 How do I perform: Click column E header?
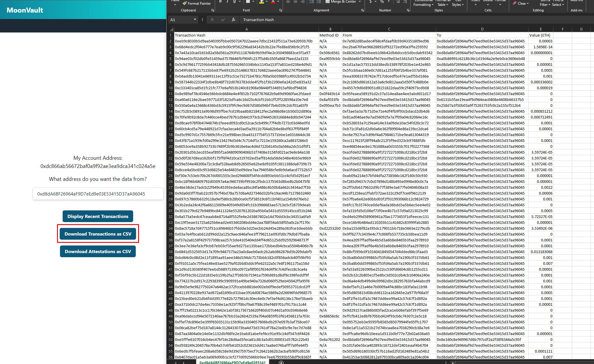tap(540, 29)
